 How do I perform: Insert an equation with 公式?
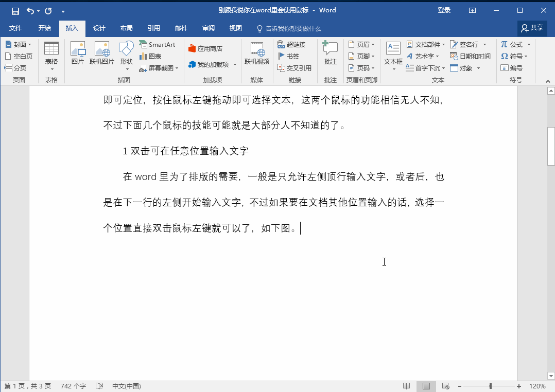[x=515, y=45]
